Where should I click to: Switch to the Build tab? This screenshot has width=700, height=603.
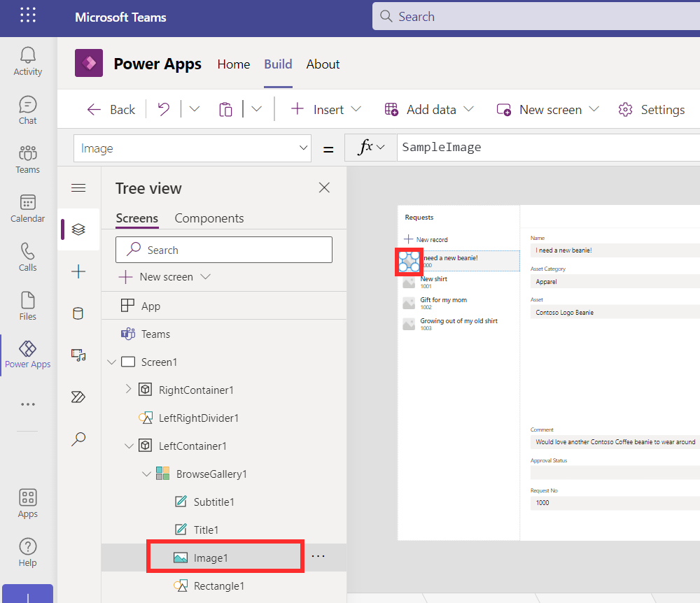[x=278, y=64]
